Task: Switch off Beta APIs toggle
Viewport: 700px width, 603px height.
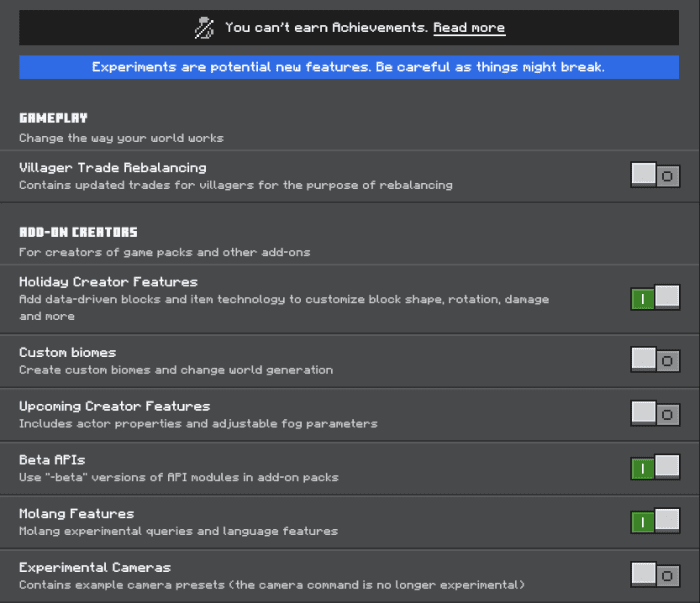Action: click(655, 467)
